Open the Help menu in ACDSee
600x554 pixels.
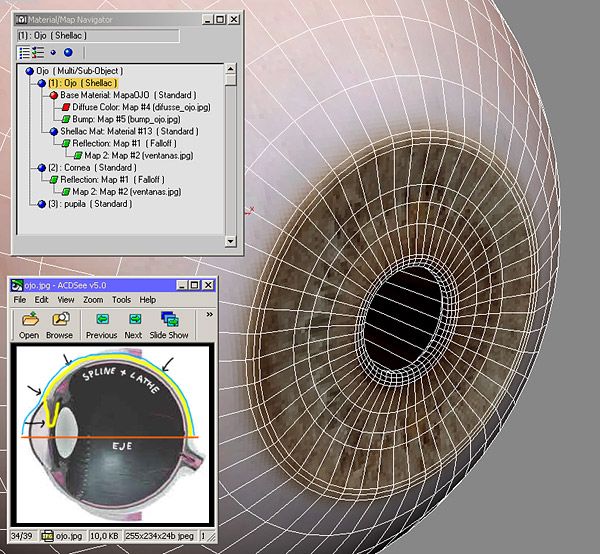(x=147, y=300)
